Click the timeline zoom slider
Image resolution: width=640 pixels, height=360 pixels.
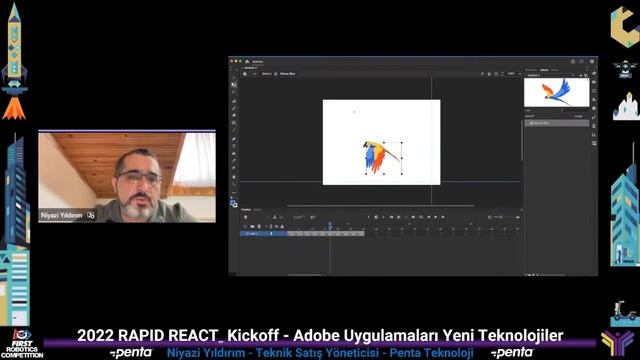tap(499, 217)
